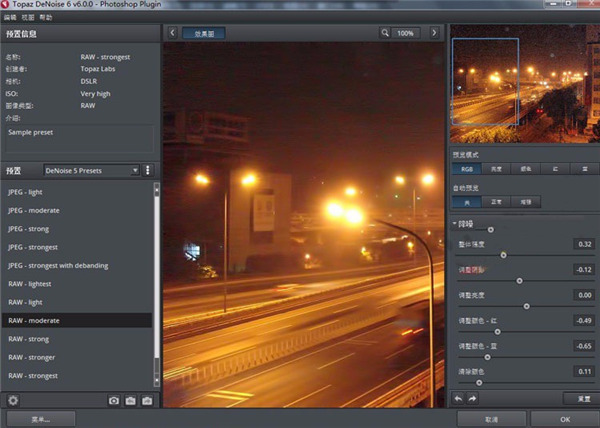Click the settings gear icon under presets
The image size is (600, 428).
pos(13,401)
